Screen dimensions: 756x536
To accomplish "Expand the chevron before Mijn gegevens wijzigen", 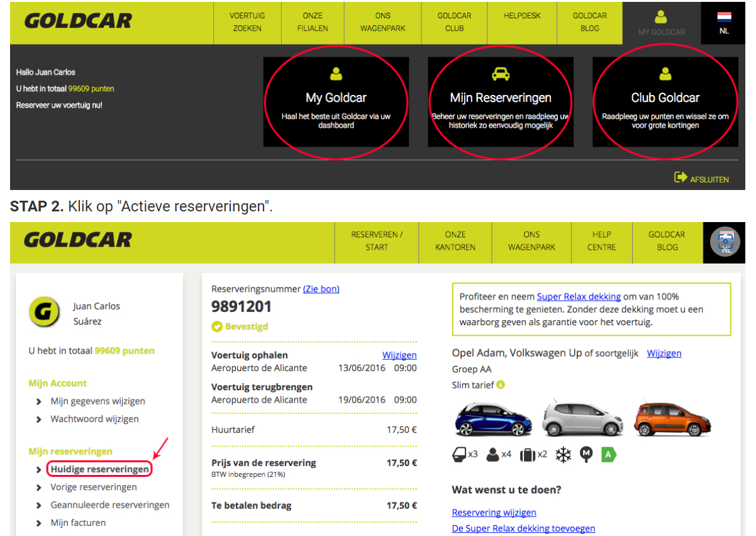I will click(38, 401).
